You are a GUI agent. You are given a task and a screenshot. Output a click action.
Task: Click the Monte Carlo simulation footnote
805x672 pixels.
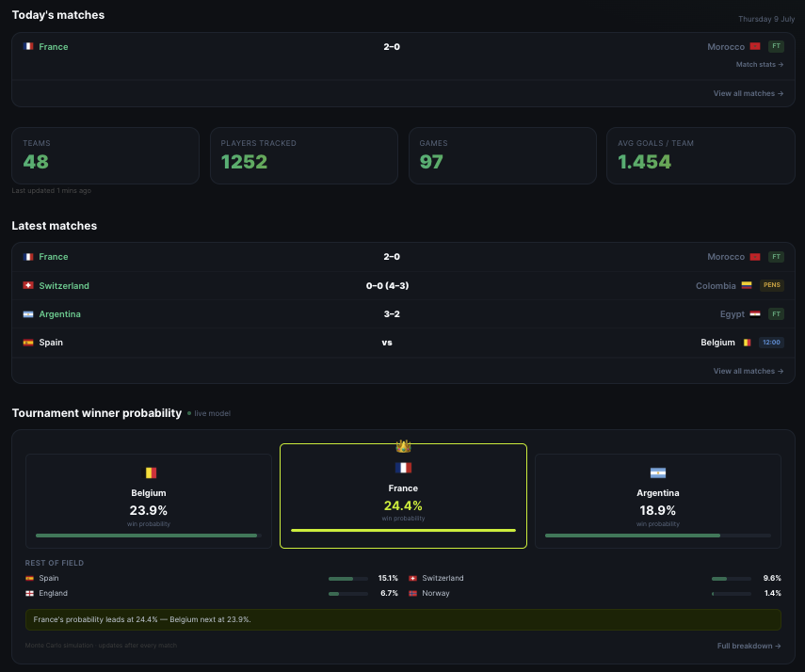[101, 646]
